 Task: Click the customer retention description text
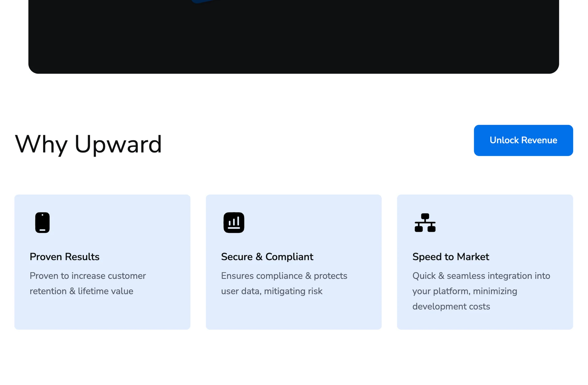[x=88, y=283]
